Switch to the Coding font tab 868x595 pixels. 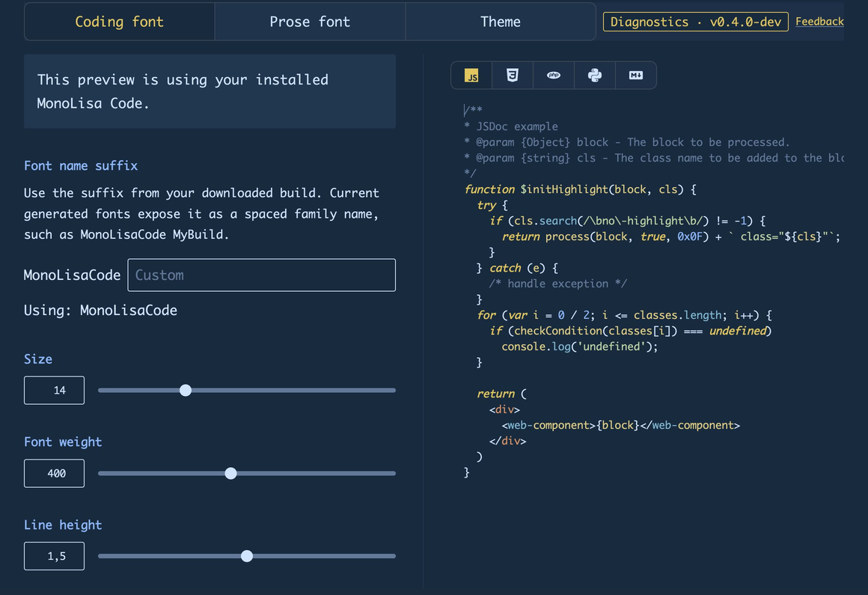(x=120, y=22)
